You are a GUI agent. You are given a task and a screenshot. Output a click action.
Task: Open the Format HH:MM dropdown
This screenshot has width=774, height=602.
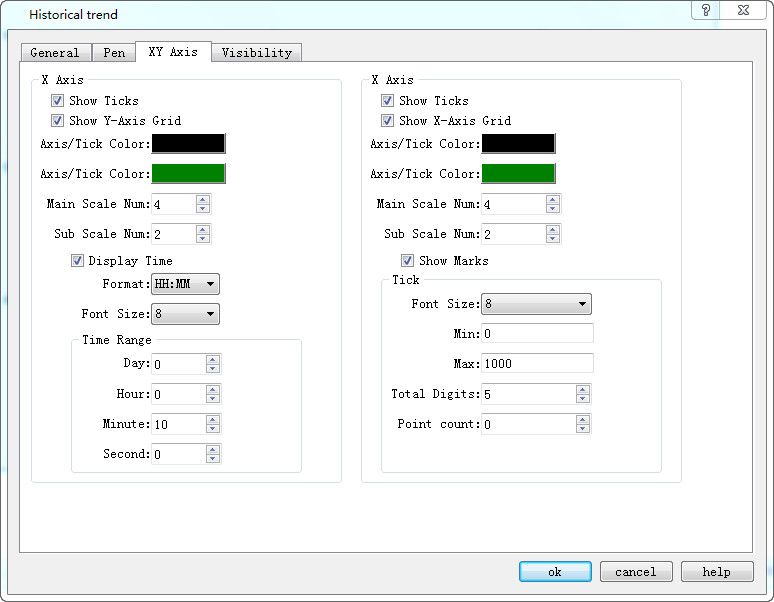185,284
